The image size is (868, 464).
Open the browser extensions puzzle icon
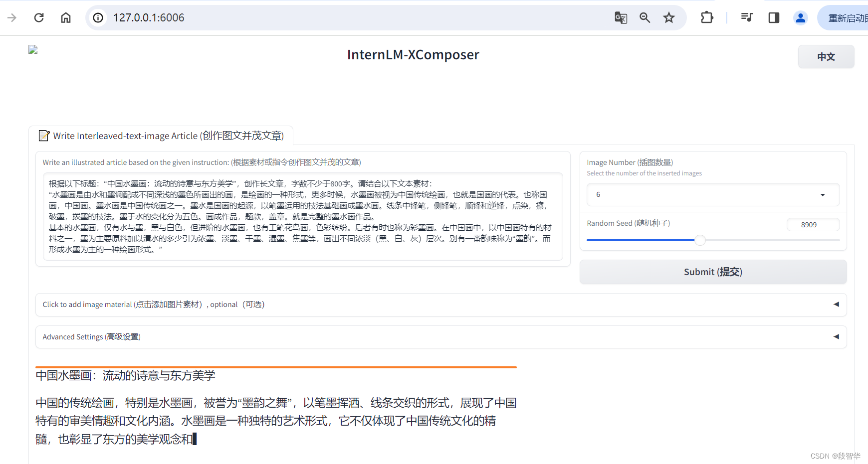pos(707,18)
